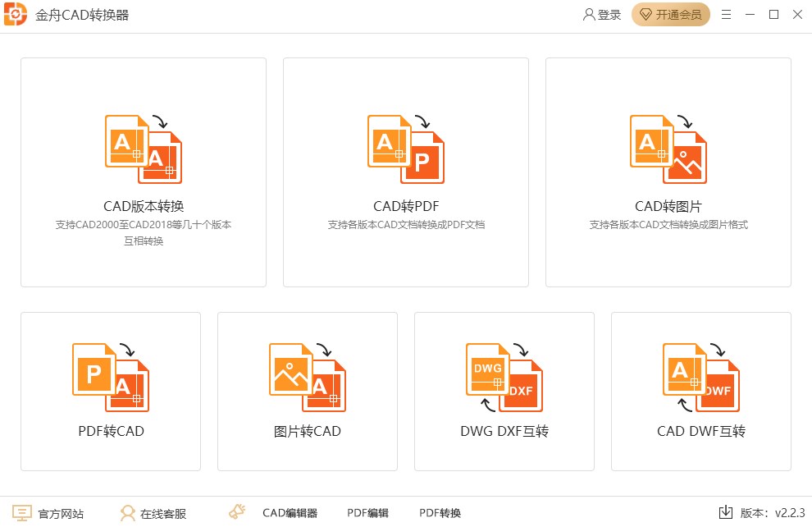Choose the 图片转CAD icon
This screenshot has width=812, height=527.
[308, 377]
